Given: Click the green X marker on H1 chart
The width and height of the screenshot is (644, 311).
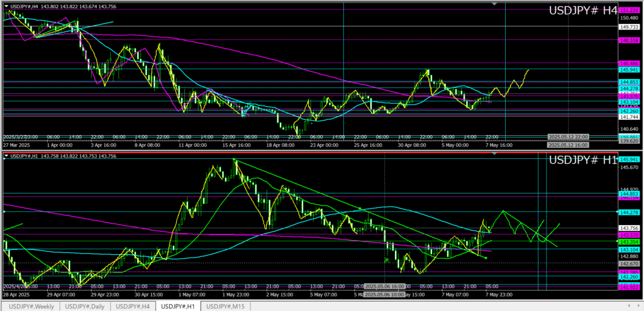Looking at the screenshot, I should (387, 259).
